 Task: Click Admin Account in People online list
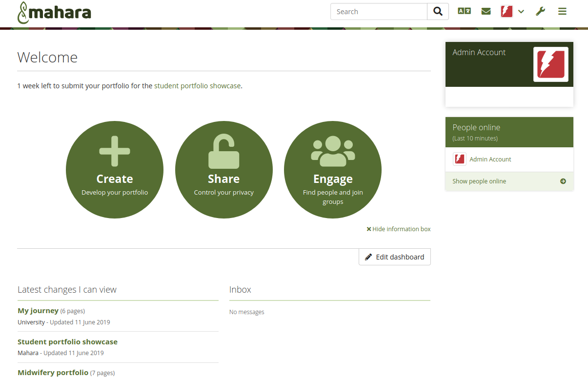click(x=490, y=160)
